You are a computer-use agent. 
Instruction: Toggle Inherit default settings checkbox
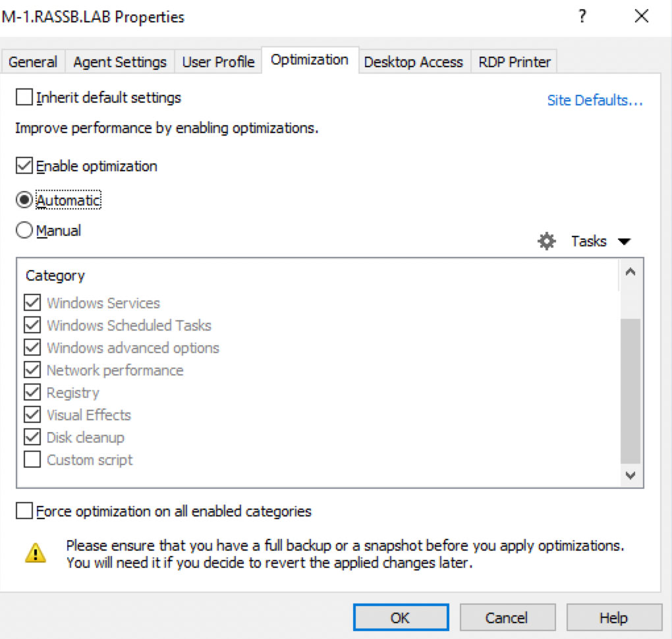tap(24, 98)
